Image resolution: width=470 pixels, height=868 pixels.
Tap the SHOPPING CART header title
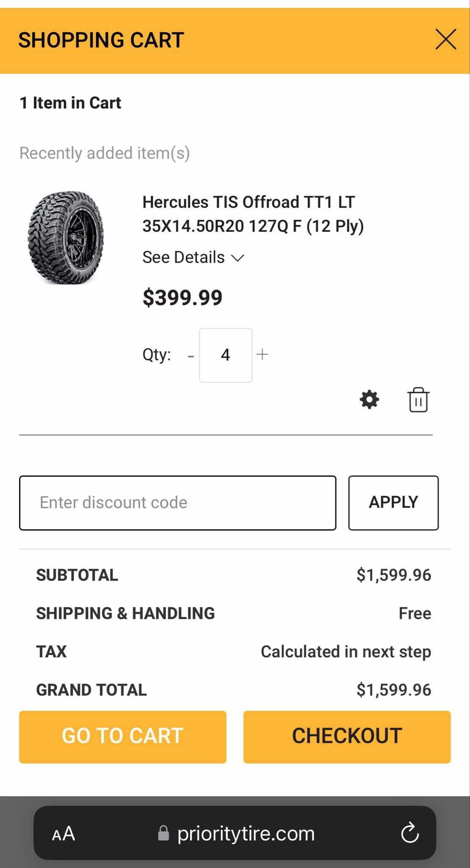[x=101, y=40]
